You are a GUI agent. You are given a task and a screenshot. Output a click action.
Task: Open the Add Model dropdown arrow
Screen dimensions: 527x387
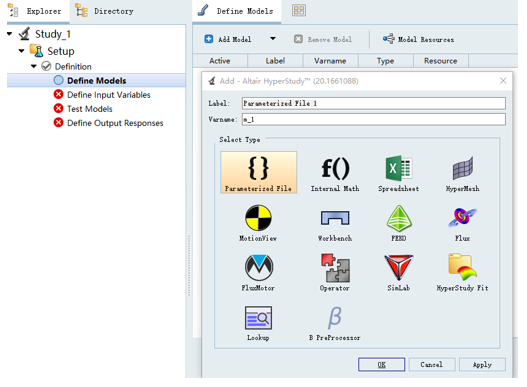point(273,39)
